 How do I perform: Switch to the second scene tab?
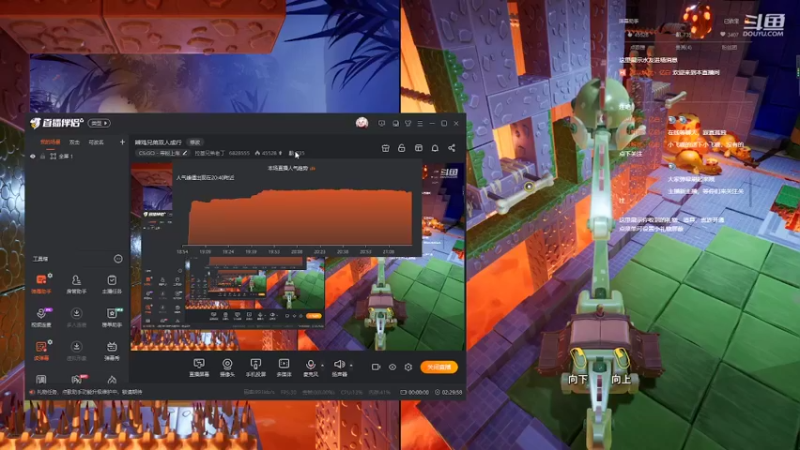74,142
